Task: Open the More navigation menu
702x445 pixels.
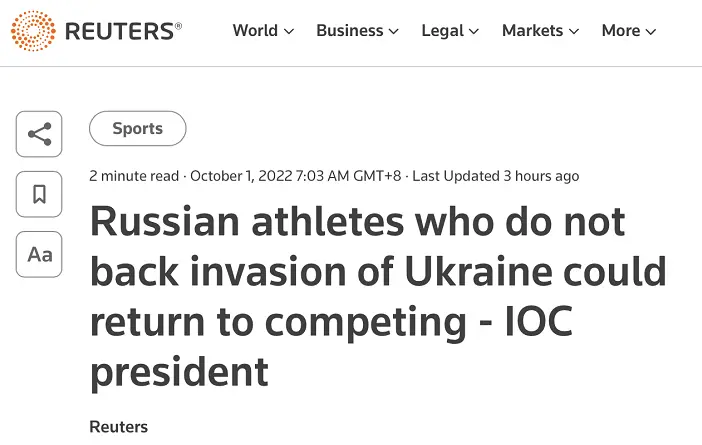Action: (x=621, y=30)
